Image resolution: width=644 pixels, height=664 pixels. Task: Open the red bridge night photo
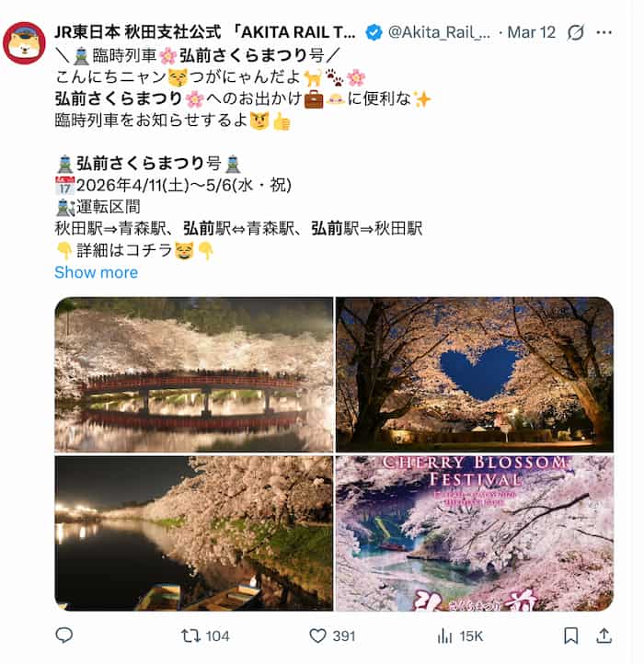click(194, 375)
